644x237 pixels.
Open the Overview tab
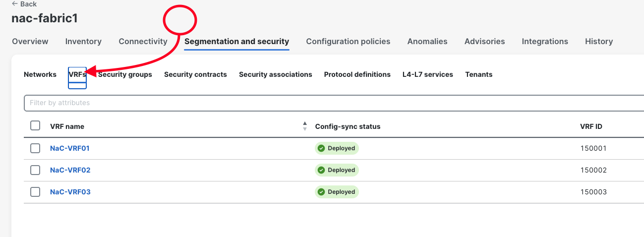(x=30, y=42)
